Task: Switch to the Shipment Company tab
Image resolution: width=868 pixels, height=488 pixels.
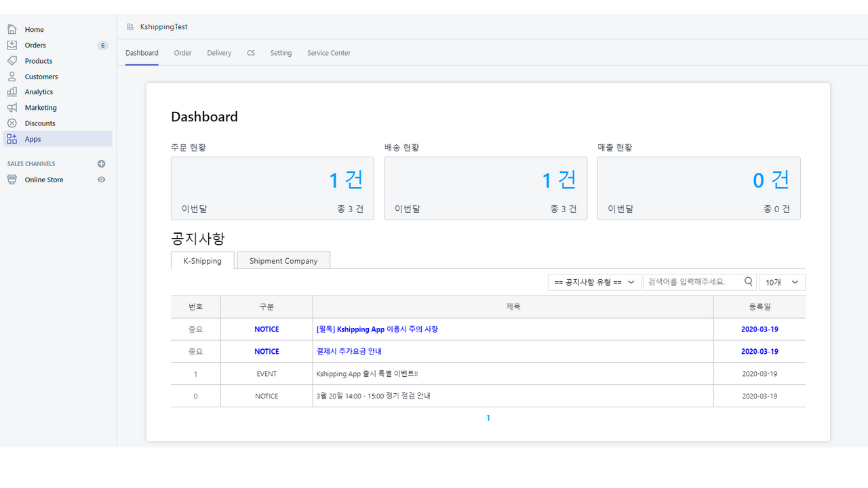Action: [283, 260]
